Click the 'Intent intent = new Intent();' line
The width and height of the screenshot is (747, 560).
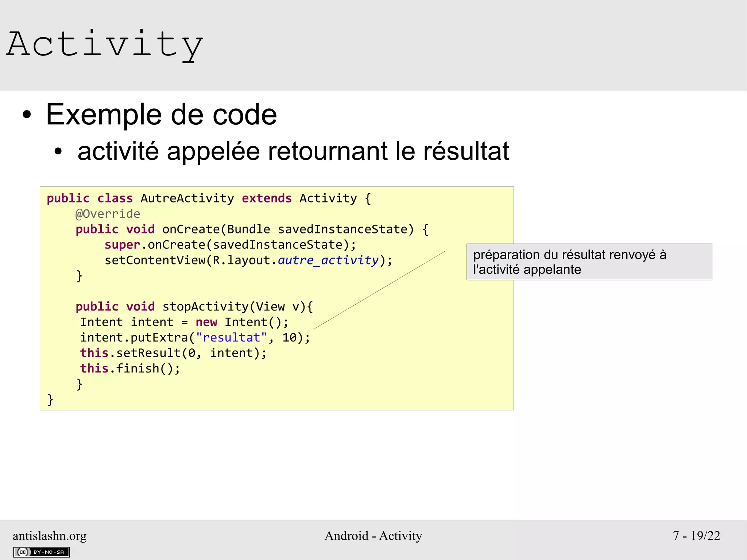click(184, 322)
